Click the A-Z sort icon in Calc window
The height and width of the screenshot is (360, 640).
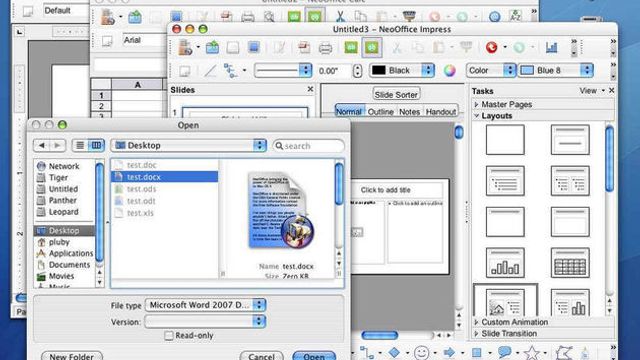(516, 16)
